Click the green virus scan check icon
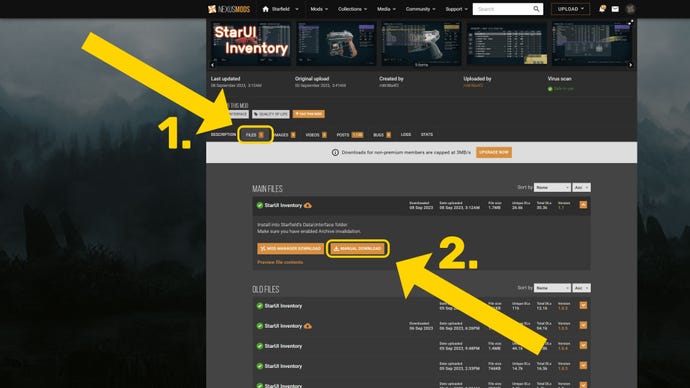 click(x=550, y=89)
